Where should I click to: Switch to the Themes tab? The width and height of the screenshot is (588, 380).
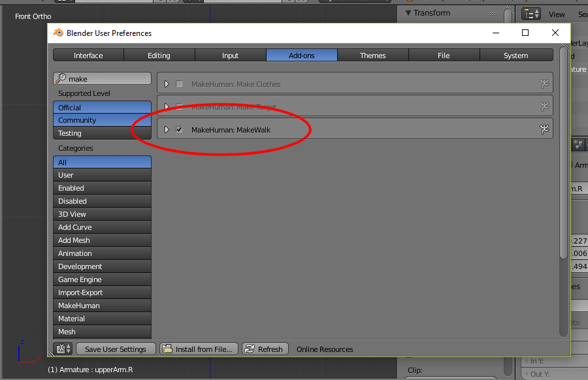click(373, 55)
